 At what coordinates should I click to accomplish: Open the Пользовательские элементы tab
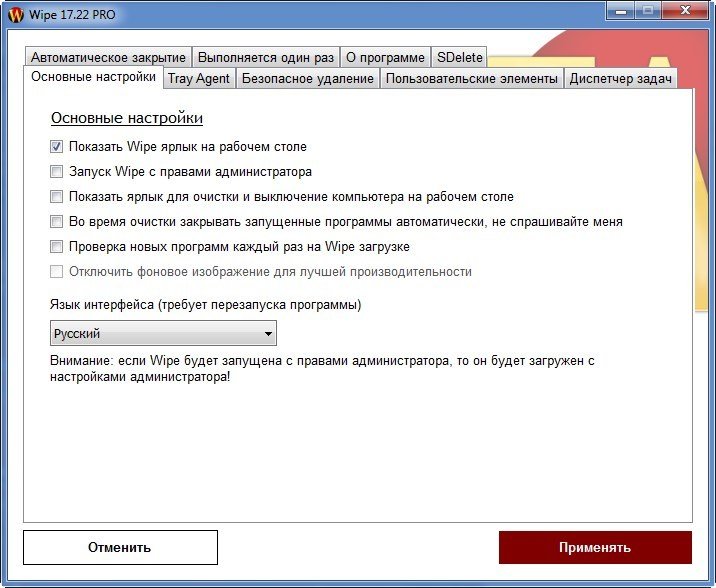click(x=472, y=79)
